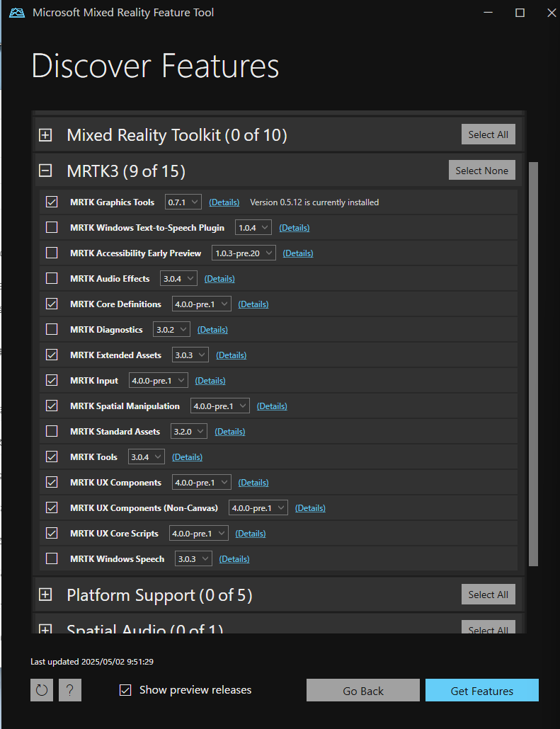The height and width of the screenshot is (729, 560).
Task: Open MRTK Standard Assets version dropdown
Action: tap(188, 432)
